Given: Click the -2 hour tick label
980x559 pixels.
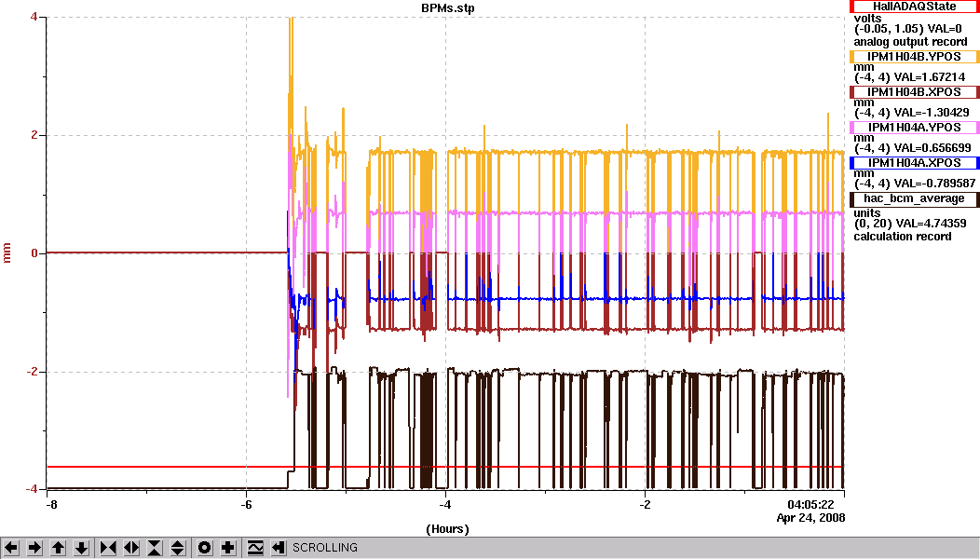Looking at the screenshot, I should (645, 505).
